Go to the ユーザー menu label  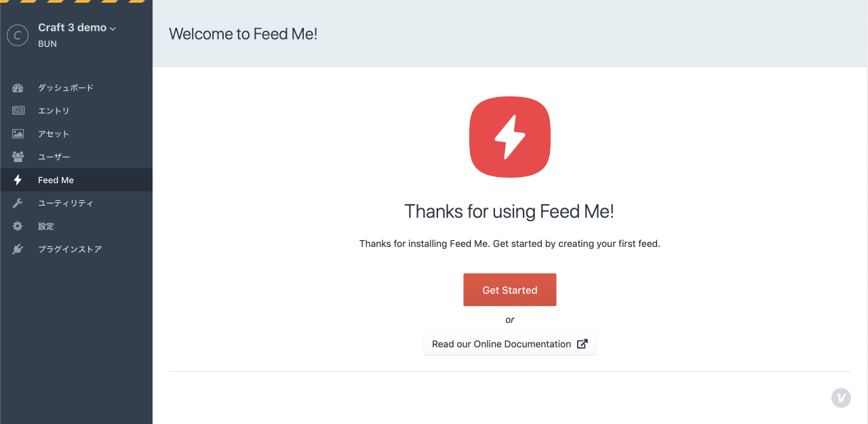click(x=54, y=157)
